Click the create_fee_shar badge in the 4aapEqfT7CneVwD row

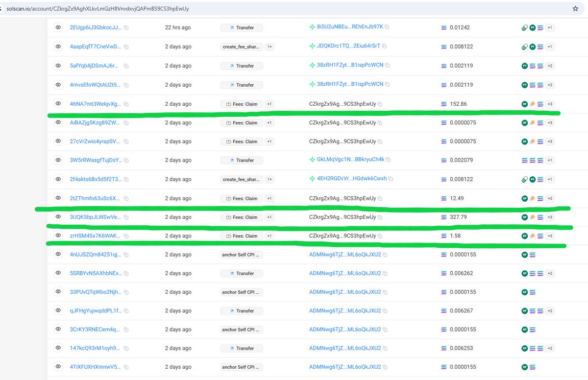pyautogui.click(x=242, y=47)
